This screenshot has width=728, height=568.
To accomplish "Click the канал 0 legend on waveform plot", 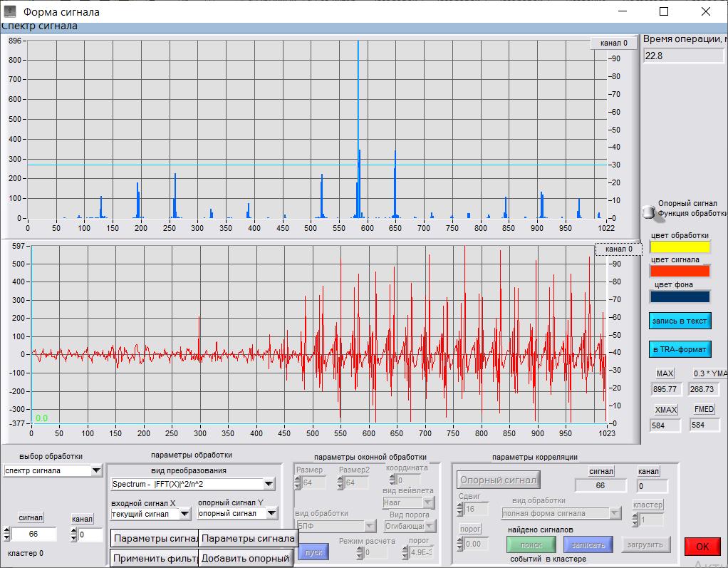I will [x=618, y=249].
